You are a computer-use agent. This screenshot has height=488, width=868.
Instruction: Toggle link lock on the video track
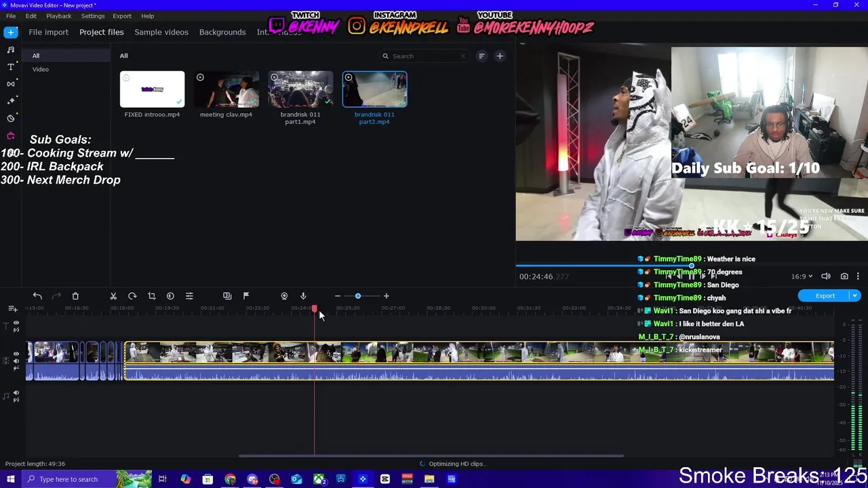click(16, 369)
